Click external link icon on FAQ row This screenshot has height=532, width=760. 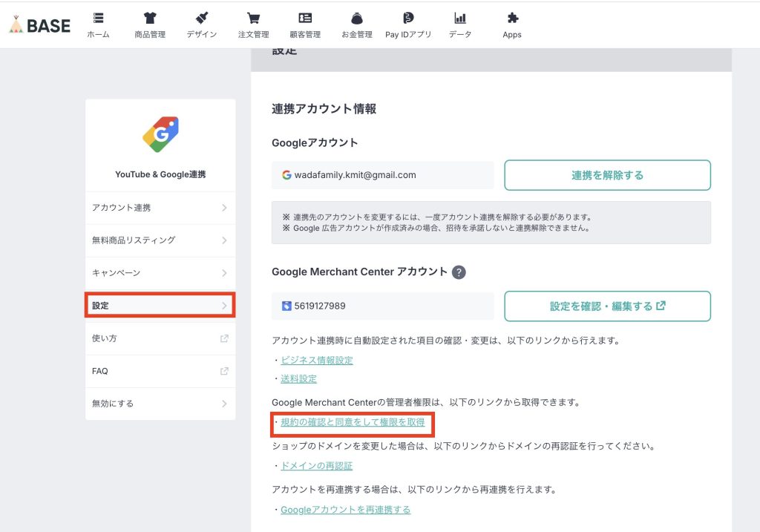pos(224,371)
